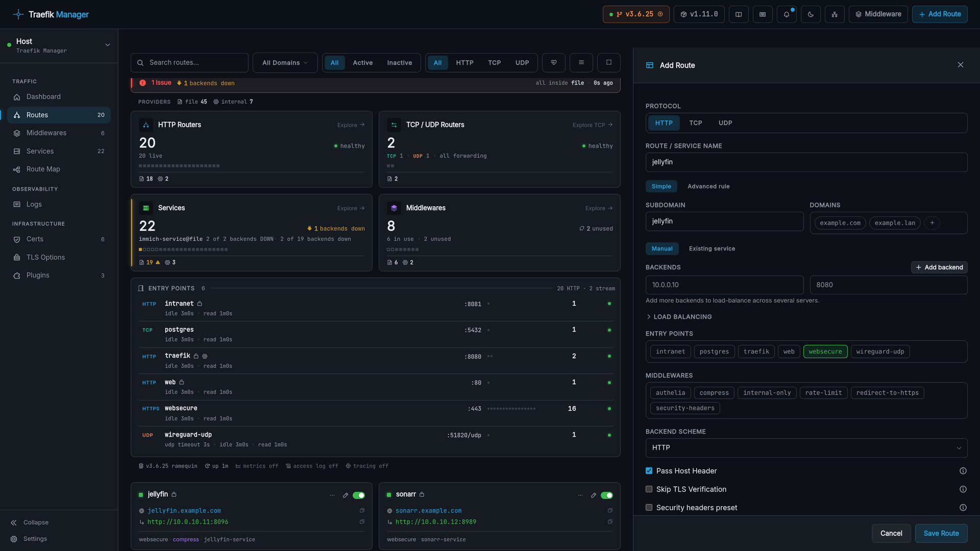This screenshot has width=980, height=551.
Task: Switch theme with the moon icon
Action: click(x=811, y=14)
